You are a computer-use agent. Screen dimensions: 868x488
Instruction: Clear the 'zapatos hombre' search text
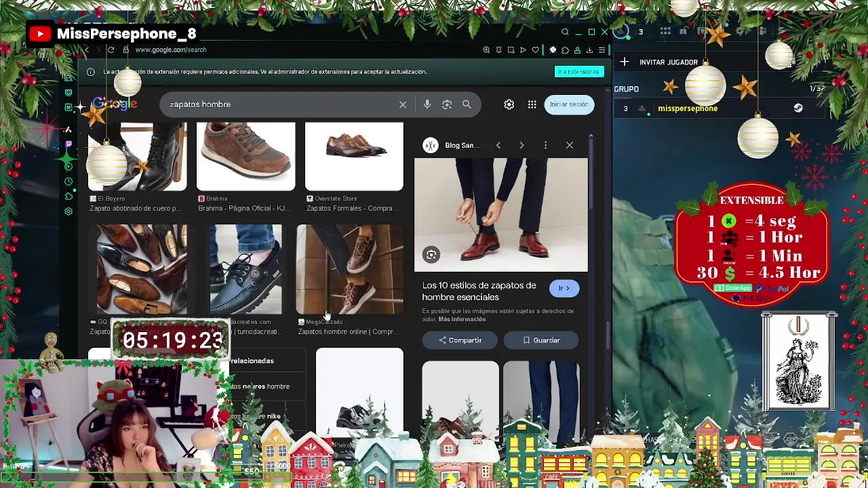click(x=403, y=104)
